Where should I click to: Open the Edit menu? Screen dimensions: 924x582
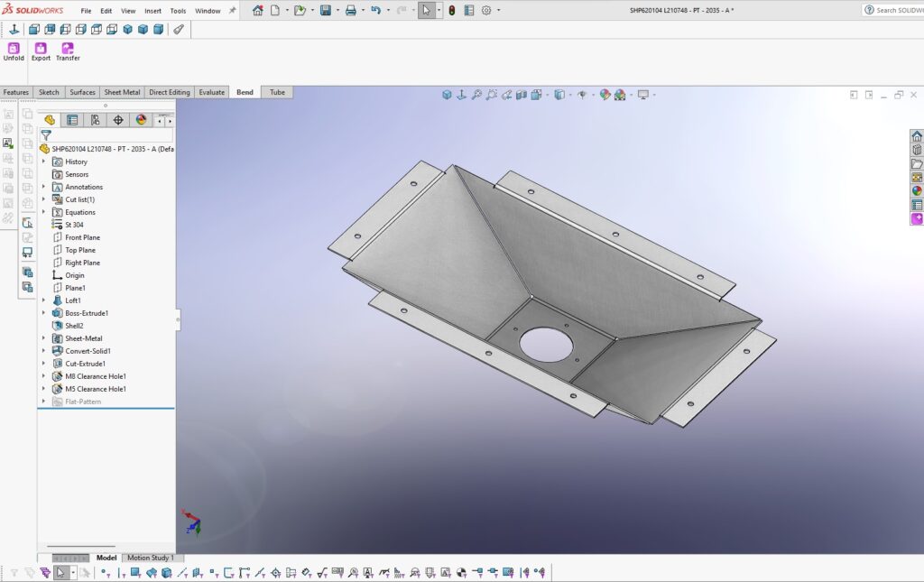[x=106, y=11]
